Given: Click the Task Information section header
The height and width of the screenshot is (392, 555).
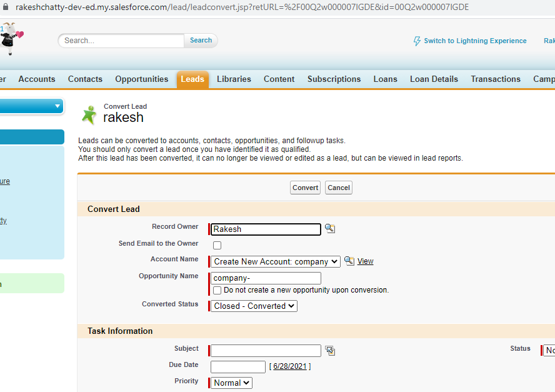Looking at the screenshot, I should click(x=120, y=331).
